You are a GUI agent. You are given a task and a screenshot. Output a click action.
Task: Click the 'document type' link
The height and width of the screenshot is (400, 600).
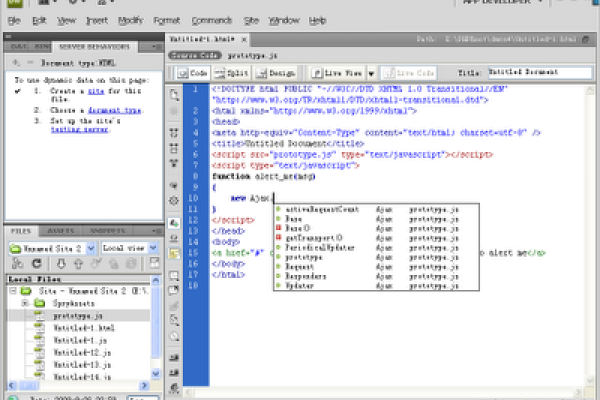114,110
